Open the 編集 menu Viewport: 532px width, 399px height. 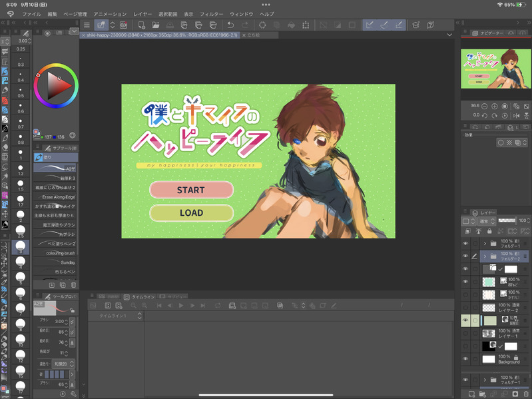coord(52,14)
